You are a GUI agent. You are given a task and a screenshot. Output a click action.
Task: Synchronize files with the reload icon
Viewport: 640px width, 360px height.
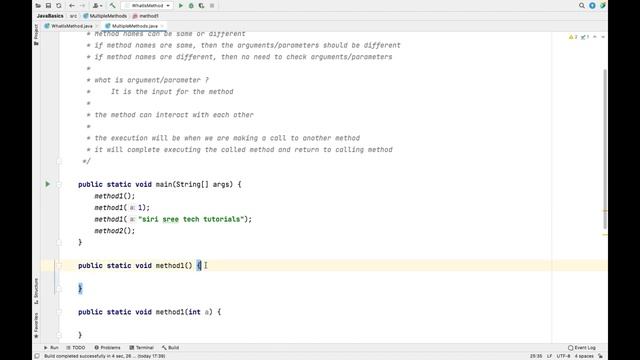(x=59, y=5)
